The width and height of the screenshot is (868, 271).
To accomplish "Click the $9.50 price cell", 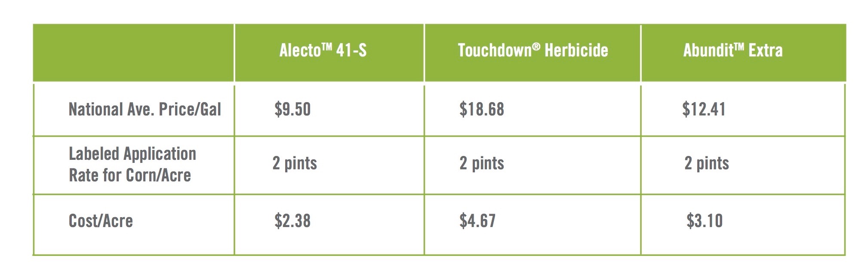I will pyautogui.click(x=292, y=109).
